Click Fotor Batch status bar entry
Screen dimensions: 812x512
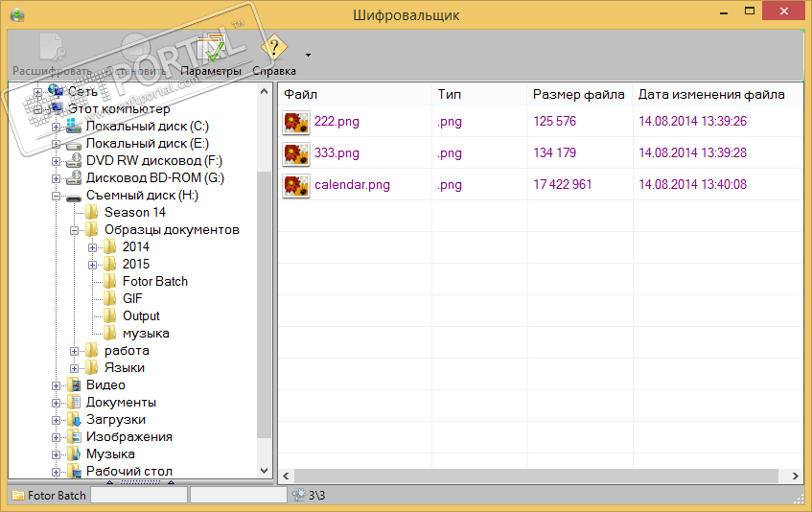pos(49,496)
